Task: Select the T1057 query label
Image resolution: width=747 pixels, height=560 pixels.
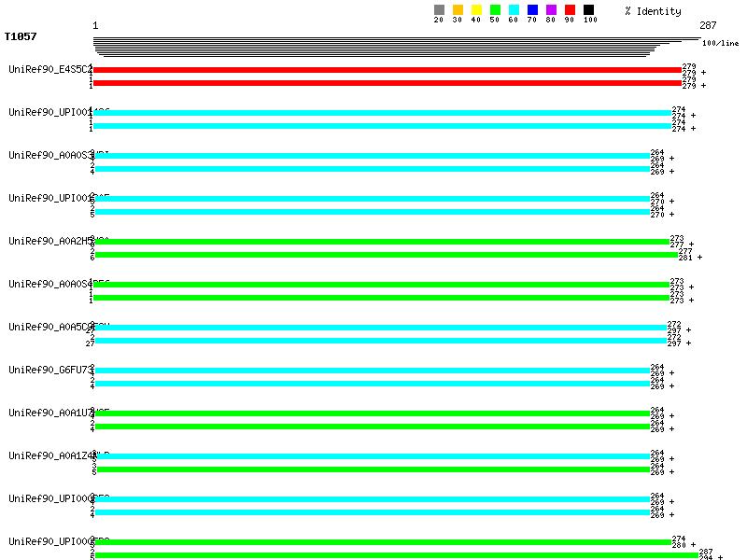Action: 21,37
